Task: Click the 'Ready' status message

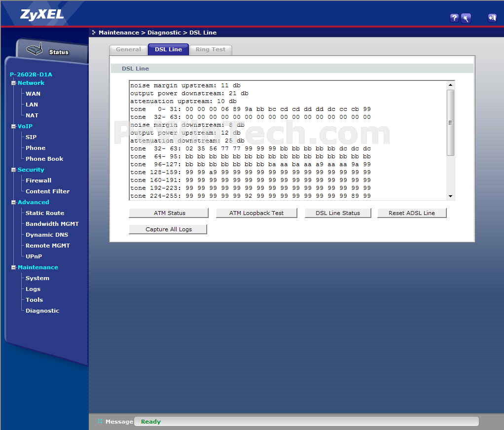Action: click(x=151, y=422)
